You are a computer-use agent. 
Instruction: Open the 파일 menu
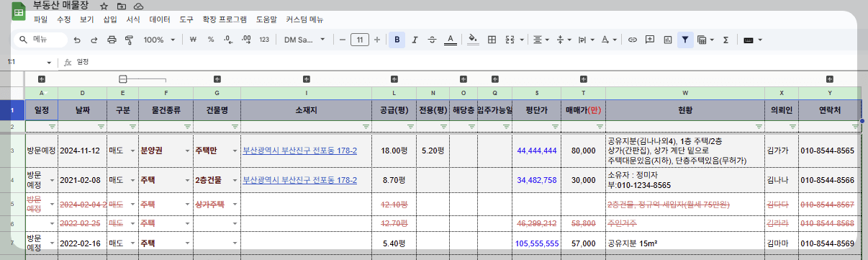(x=41, y=19)
